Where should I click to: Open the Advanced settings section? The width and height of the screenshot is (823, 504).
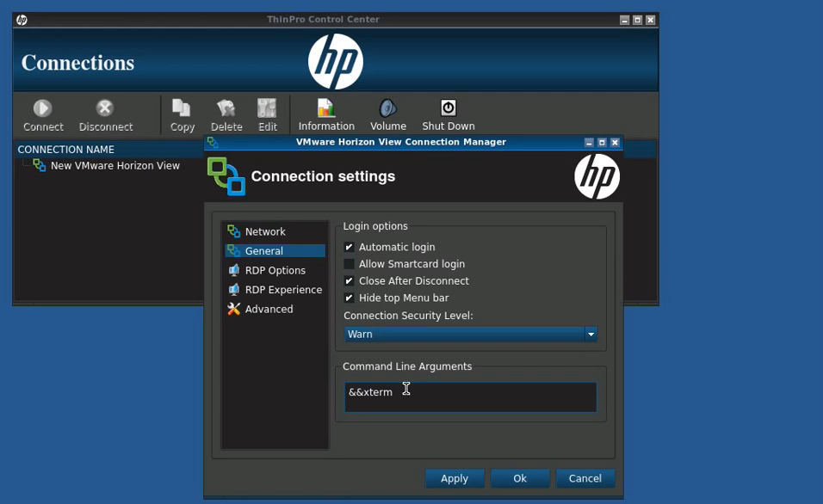(x=269, y=310)
